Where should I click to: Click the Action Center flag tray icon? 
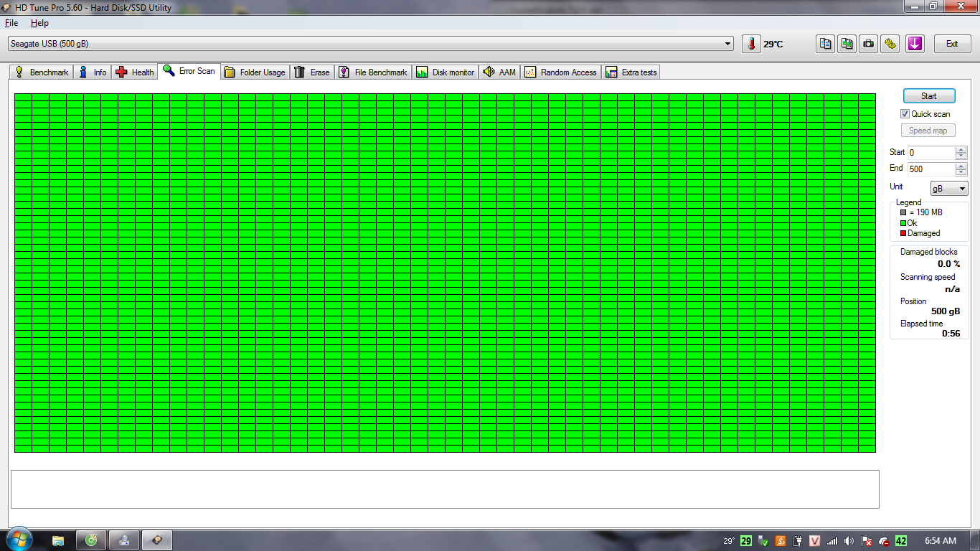pos(867,541)
